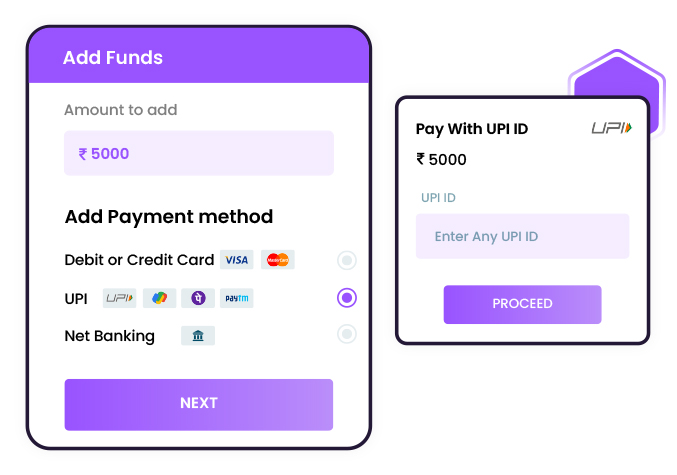
Task: Focus the Amount to add field
Action: point(198,154)
